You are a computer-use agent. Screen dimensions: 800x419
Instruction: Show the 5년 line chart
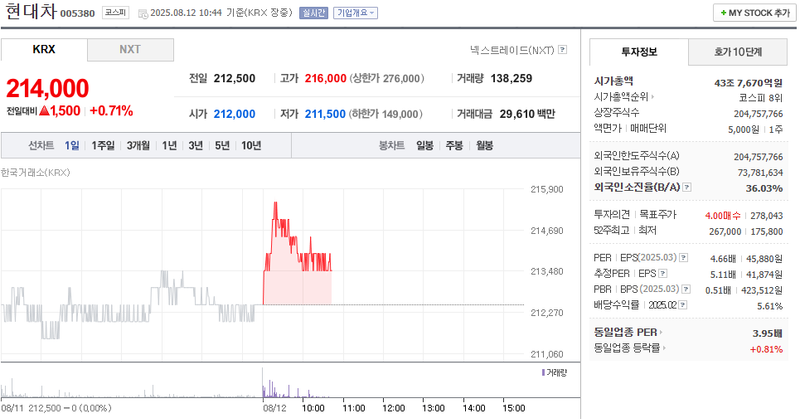coord(222,145)
